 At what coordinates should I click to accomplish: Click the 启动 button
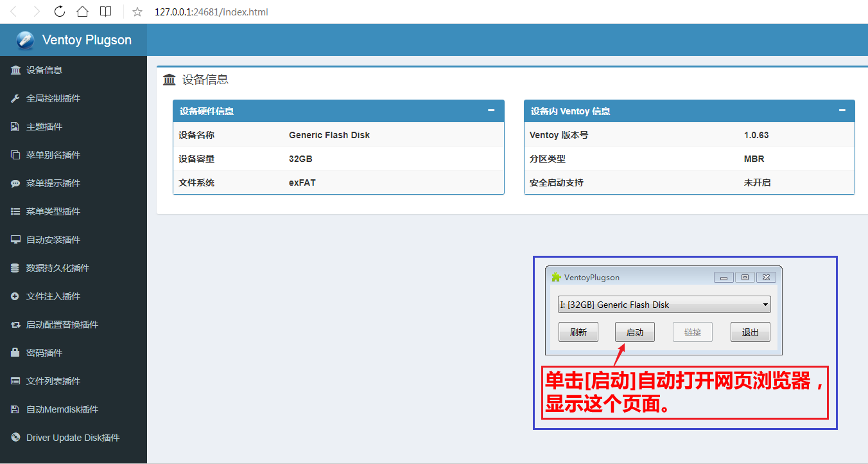634,332
